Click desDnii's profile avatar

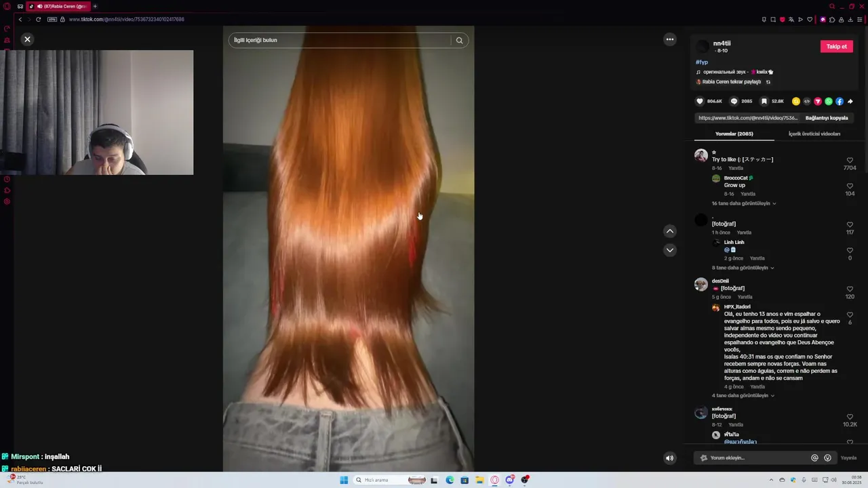pos(701,285)
